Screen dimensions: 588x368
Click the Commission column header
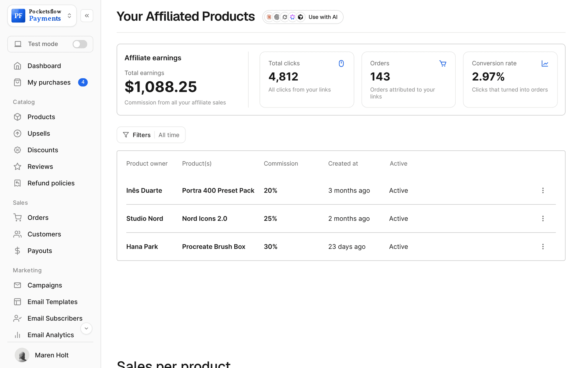coord(281,164)
